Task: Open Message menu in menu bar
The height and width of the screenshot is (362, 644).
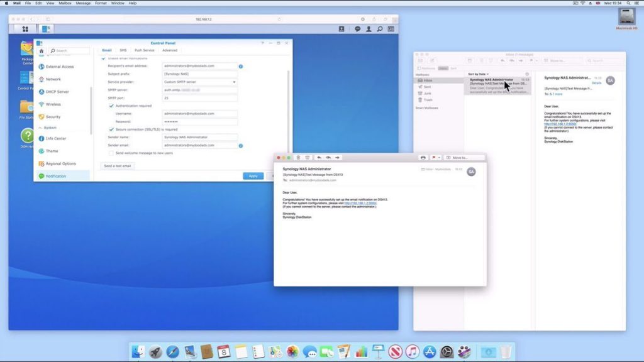Action: 83,3
